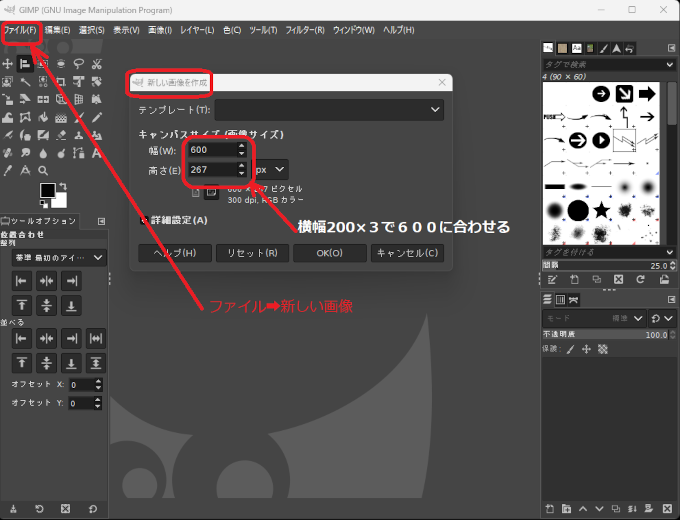Click Create new layer icon in layers panel

549,509
